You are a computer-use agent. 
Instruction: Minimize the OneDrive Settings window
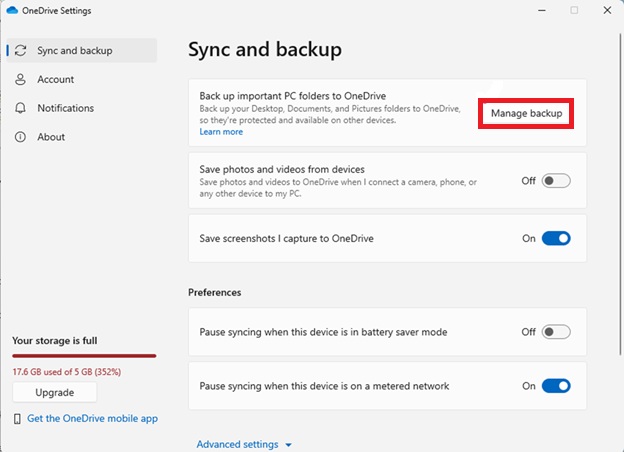pos(542,10)
